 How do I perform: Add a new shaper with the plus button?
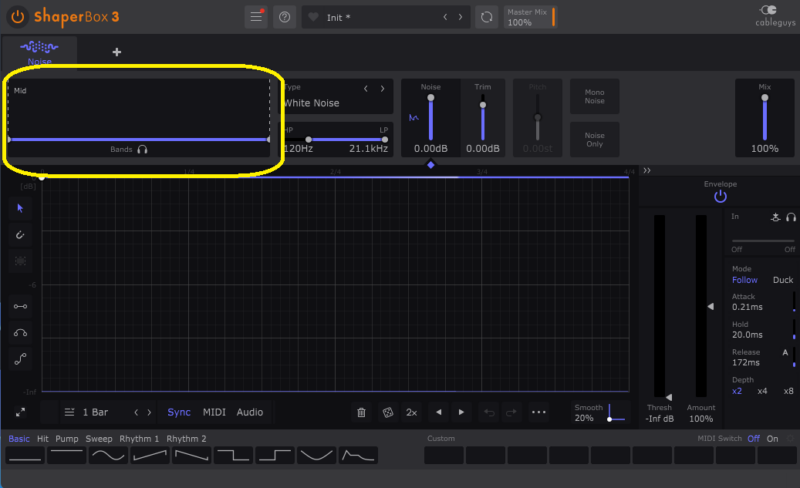point(116,52)
